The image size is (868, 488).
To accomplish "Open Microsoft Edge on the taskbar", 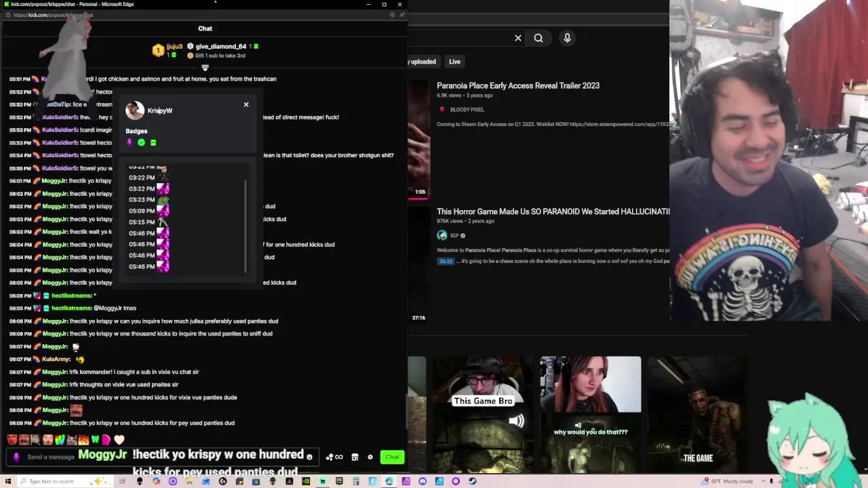I will pos(389,481).
